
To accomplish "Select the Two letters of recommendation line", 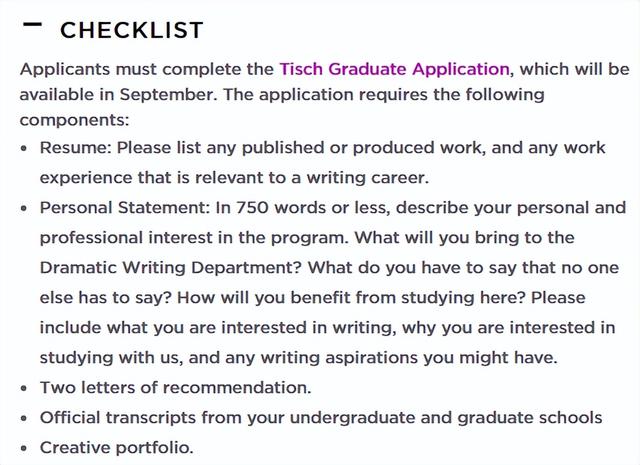I will click(x=176, y=388).
